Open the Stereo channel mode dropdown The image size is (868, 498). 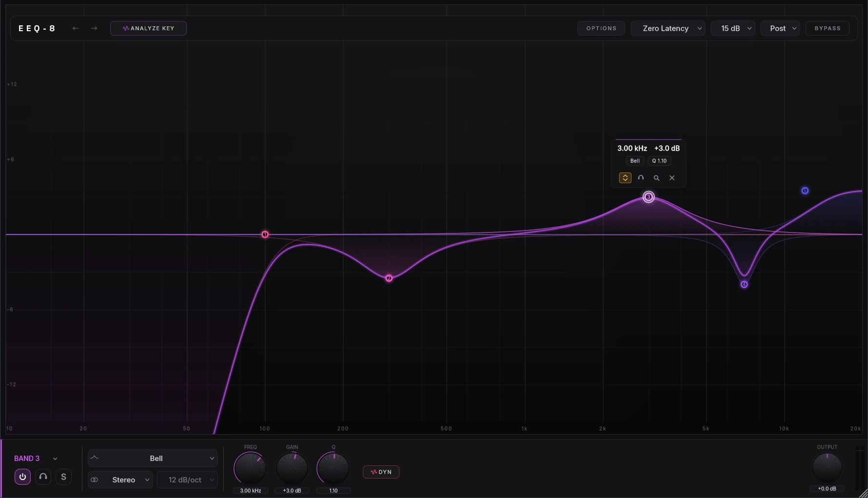click(120, 480)
